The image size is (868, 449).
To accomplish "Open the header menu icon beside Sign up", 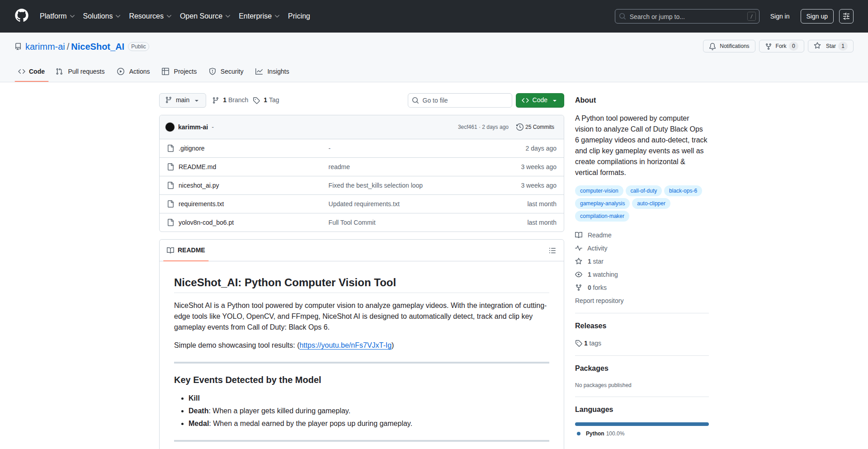I will (x=846, y=16).
